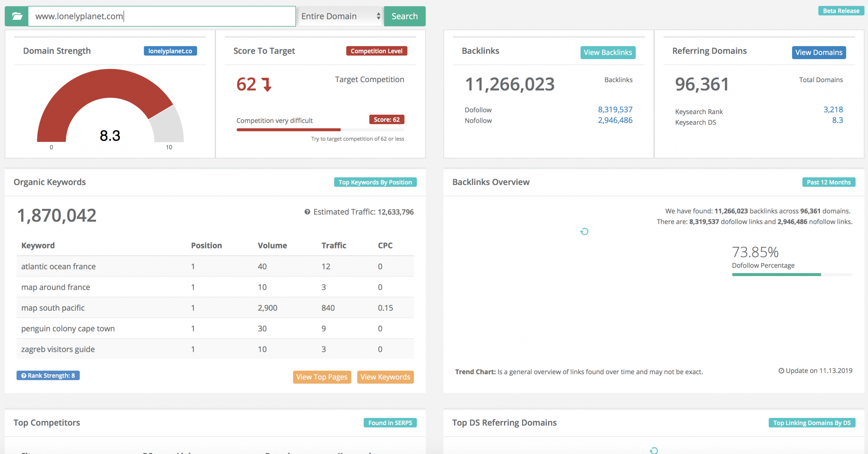The image size is (868, 454).
Task: Click the Found in SERPS label
Action: coord(390,422)
